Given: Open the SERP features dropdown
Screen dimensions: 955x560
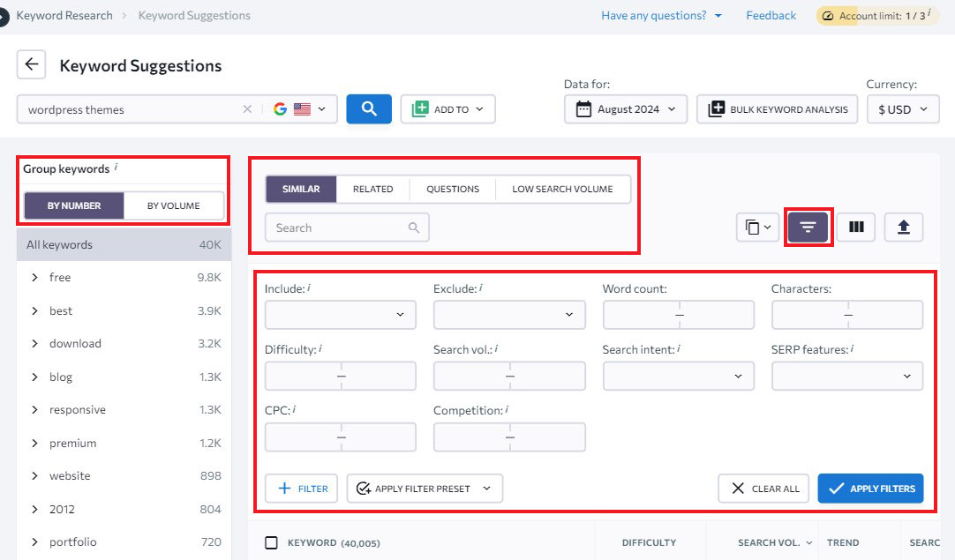Looking at the screenshot, I should click(x=847, y=376).
